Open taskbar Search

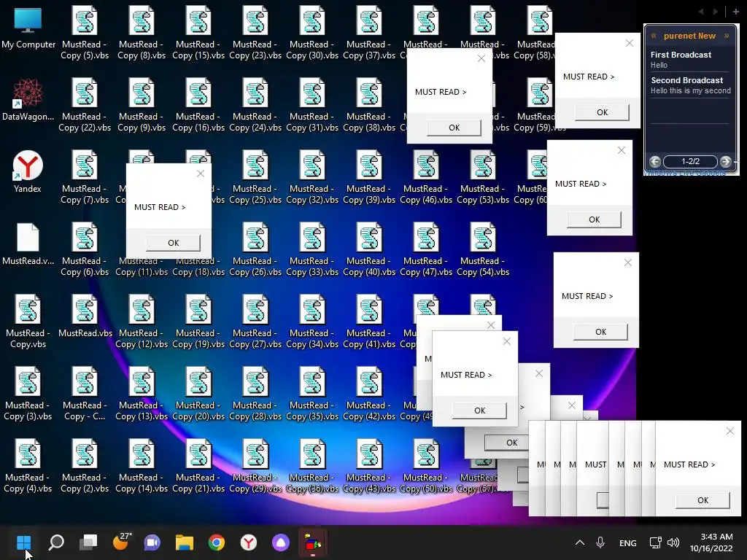click(x=56, y=542)
